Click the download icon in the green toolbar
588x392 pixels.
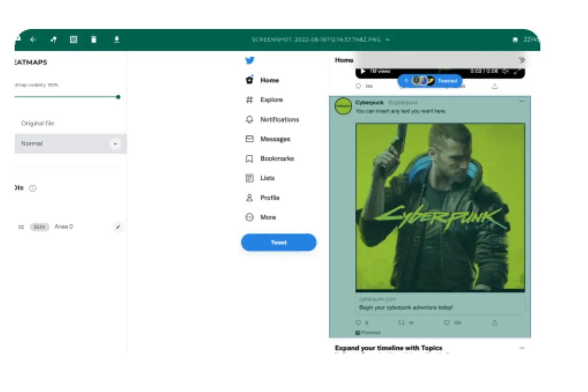pyautogui.click(x=117, y=39)
